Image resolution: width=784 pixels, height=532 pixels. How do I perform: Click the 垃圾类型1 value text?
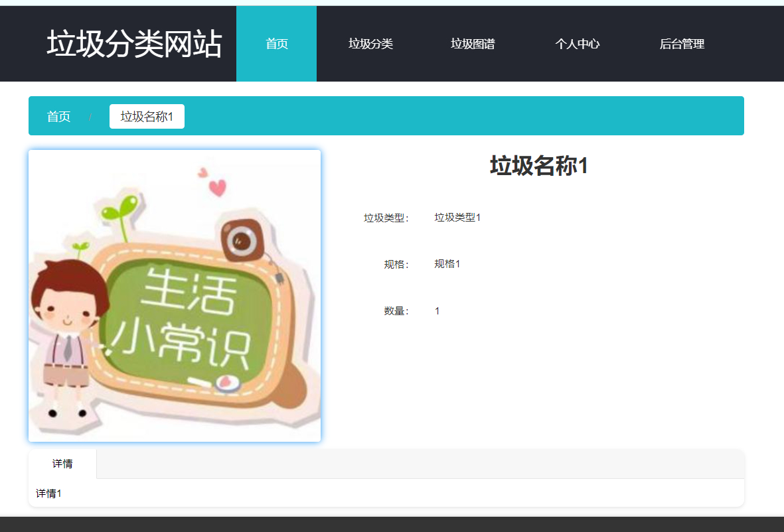[x=457, y=218]
